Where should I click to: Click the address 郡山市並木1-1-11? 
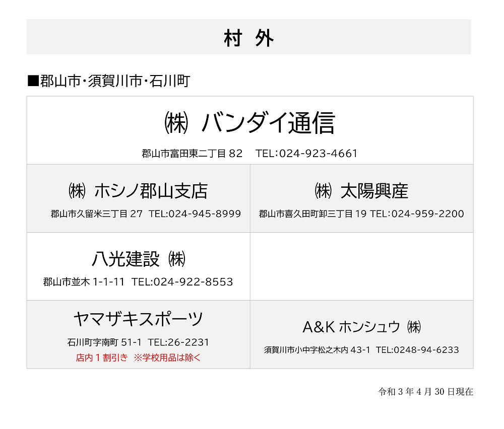click(x=84, y=282)
